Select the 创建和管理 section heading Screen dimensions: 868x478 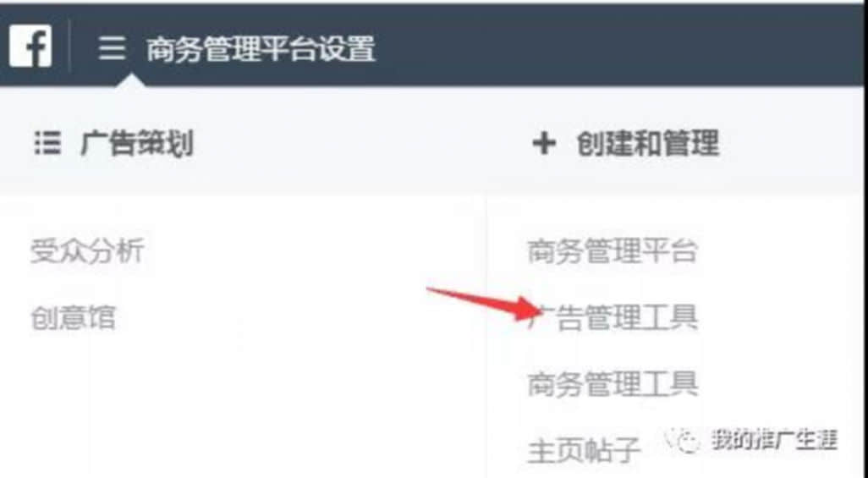(648, 144)
